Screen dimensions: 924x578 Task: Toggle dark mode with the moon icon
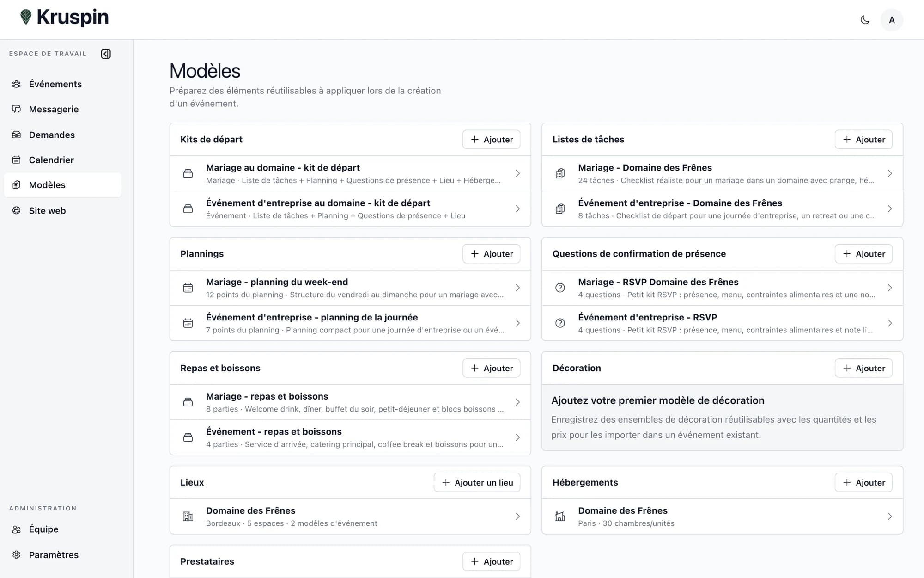[x=865, y=20]
